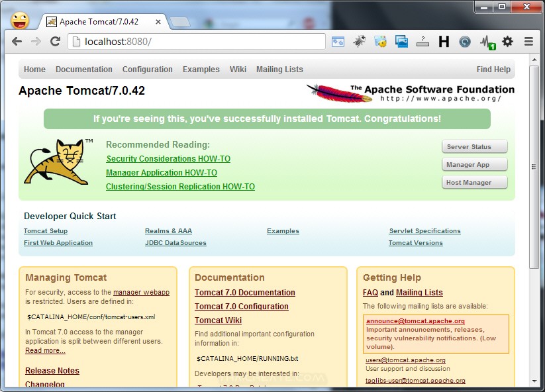Click the smiley note extension icon
The image size is (545, 392).
coord(381,42)
